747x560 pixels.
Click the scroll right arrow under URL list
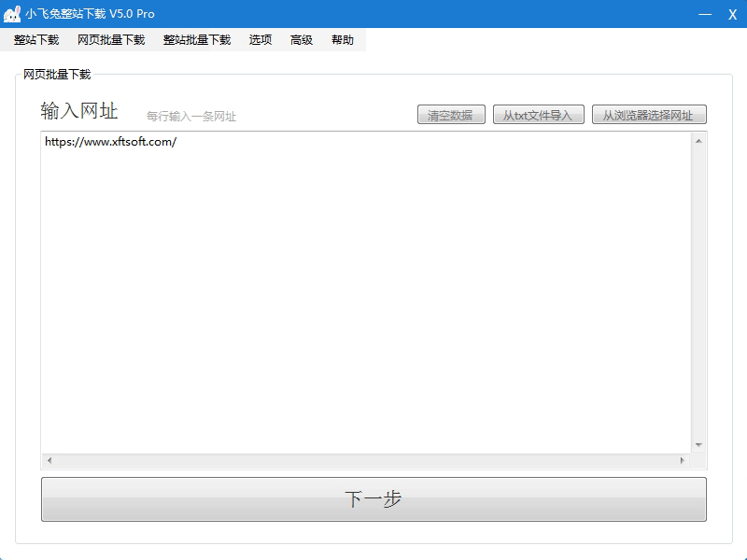coord(682,460)
